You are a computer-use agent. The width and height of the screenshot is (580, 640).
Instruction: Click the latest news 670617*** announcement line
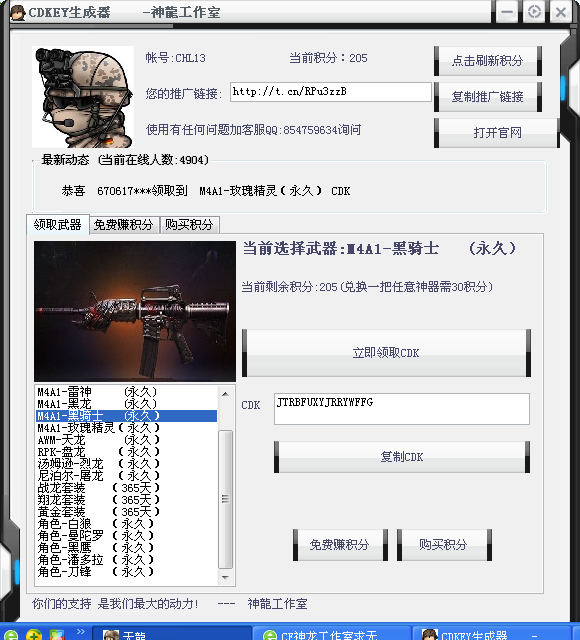click(x=206, y=191)
